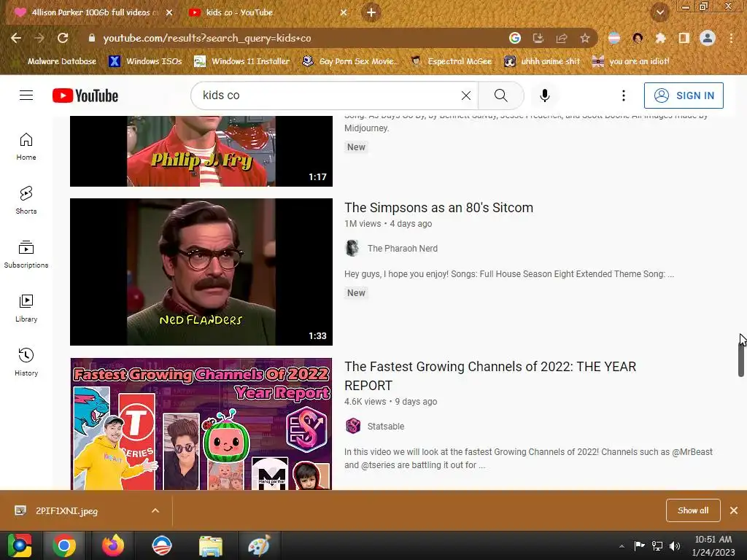Open the YouTube hamburger guide menu
The height and width of the screenshot is (560, 747).
(x=26, y=96)
